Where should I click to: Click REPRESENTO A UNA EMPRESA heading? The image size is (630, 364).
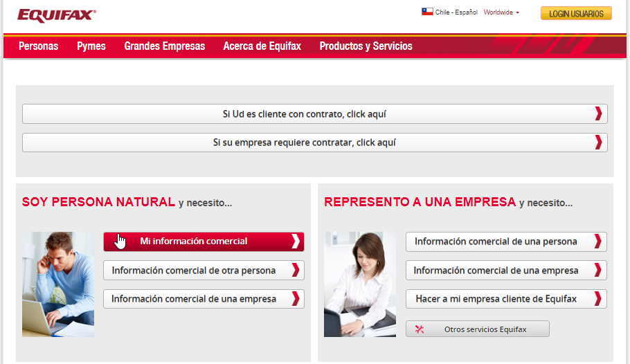(x=420, y=201)
